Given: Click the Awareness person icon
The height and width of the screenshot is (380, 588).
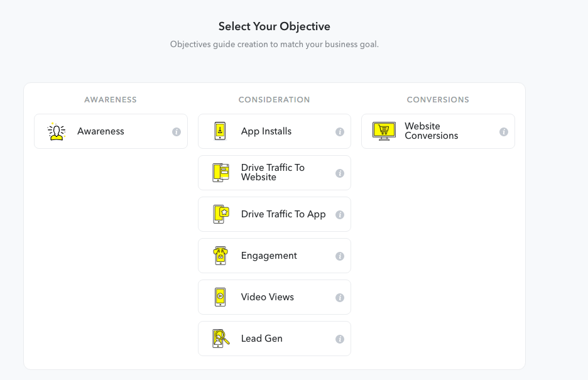Looking at the screenshot, I should tap(57, 131).
